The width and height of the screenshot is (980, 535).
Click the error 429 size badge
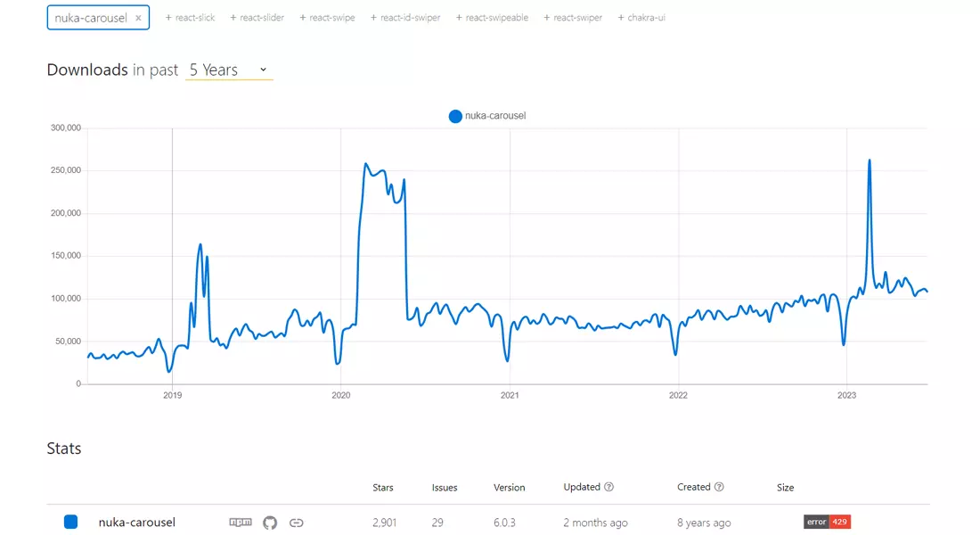click(827, 522)
